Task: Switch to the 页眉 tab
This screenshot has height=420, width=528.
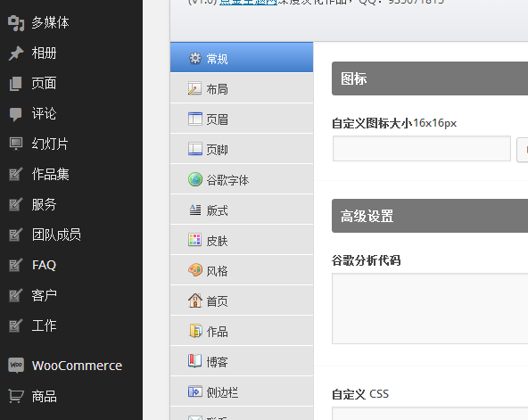Action: click(242, 119)
